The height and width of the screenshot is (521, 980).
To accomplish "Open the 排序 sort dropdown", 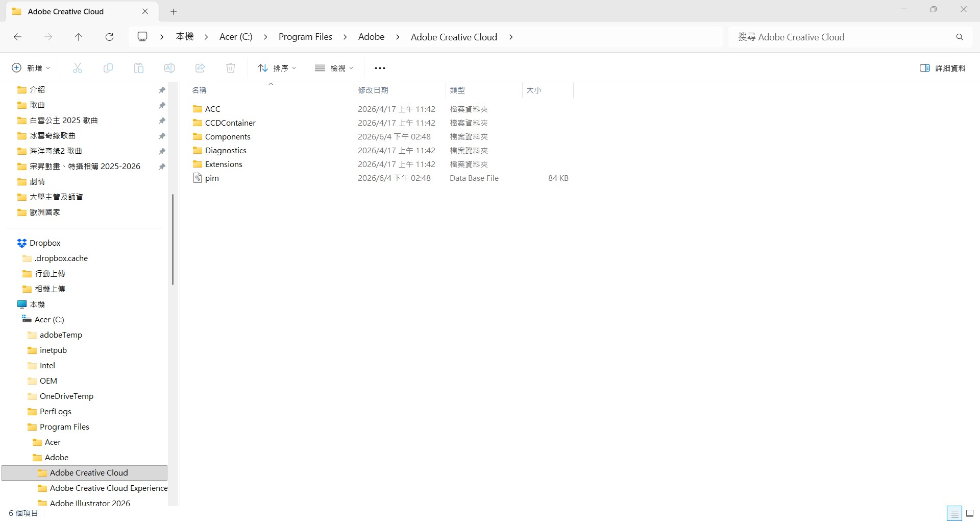I will click(x=277, y=68).
